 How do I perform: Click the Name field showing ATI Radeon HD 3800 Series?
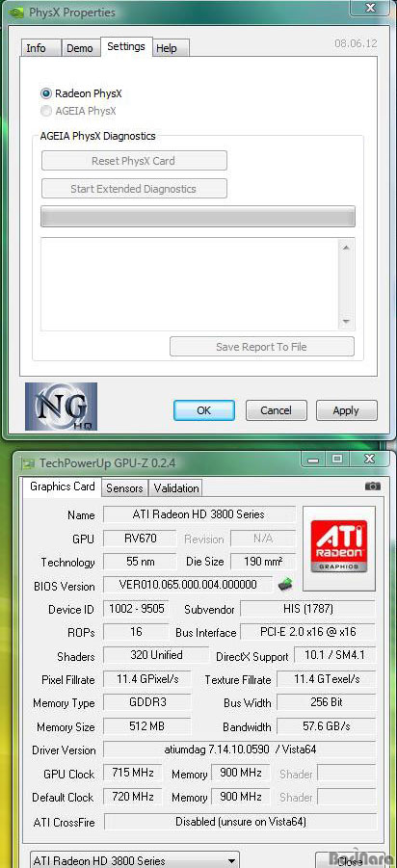tap(198, 514)
